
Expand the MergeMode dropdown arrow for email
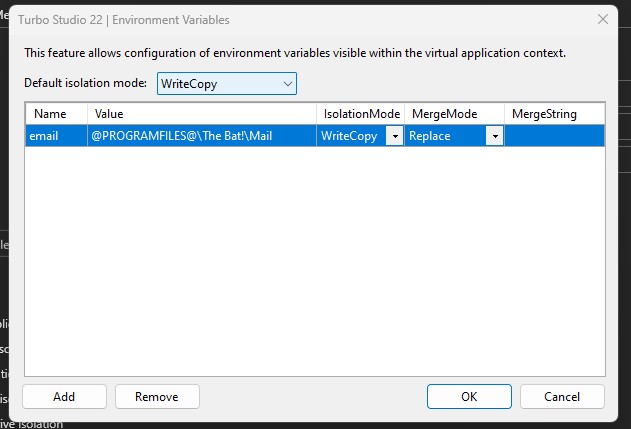pos(494,136)
